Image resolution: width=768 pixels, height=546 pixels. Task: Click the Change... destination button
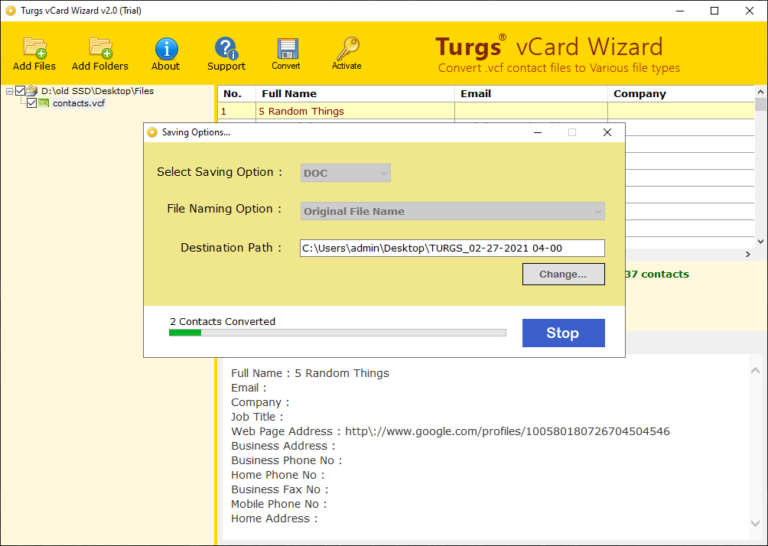point(563,274)
